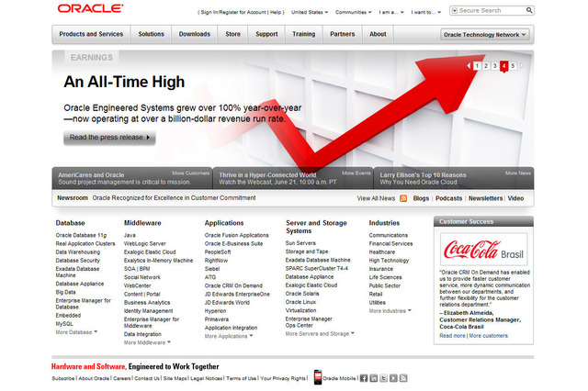This screenshot has width=588, height=391.
Task: Click the search magnifier icon
Action: pyautogui.click(x=529, y=10)
